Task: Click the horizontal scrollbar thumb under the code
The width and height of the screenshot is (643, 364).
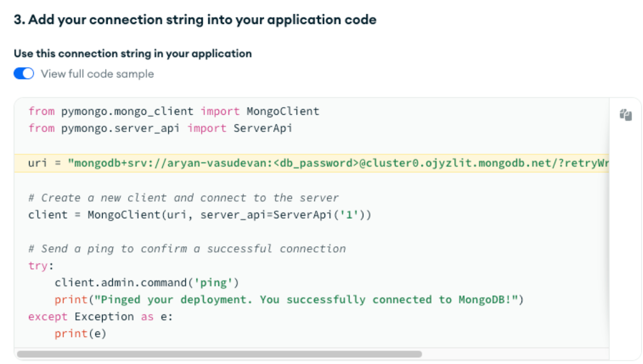Action: 219,354
